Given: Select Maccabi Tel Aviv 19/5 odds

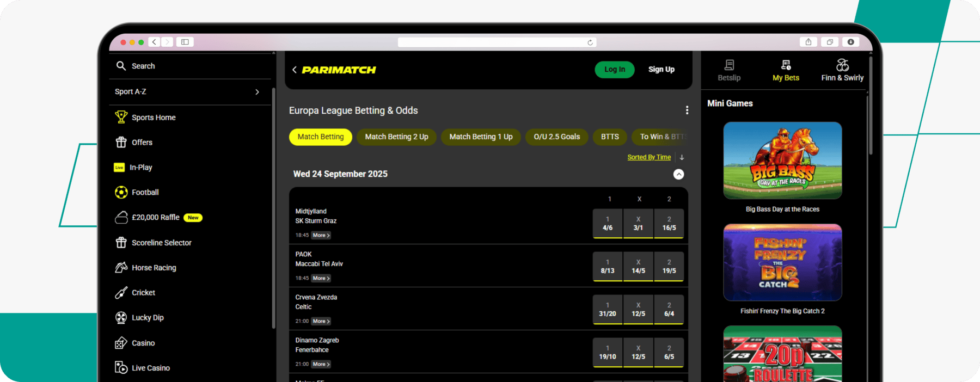Looking at the screenshot, I should (x=669, y=267).
